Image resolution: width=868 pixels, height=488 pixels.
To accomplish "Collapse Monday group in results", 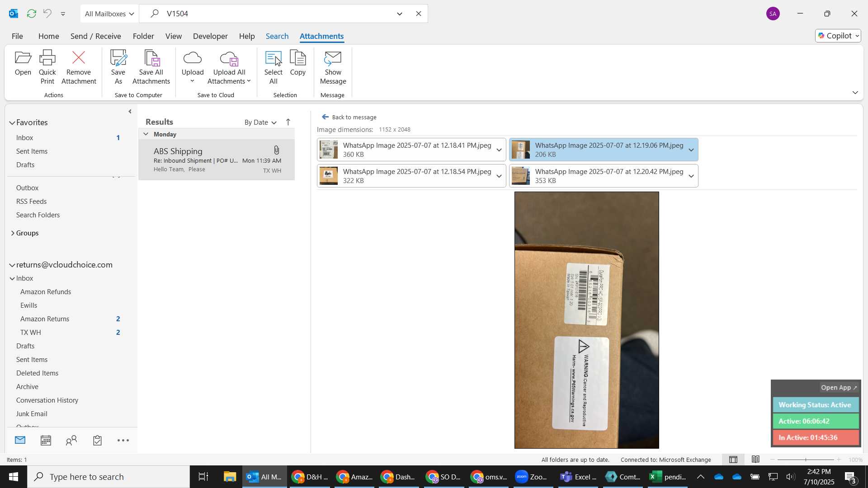I will click(146, 134).
